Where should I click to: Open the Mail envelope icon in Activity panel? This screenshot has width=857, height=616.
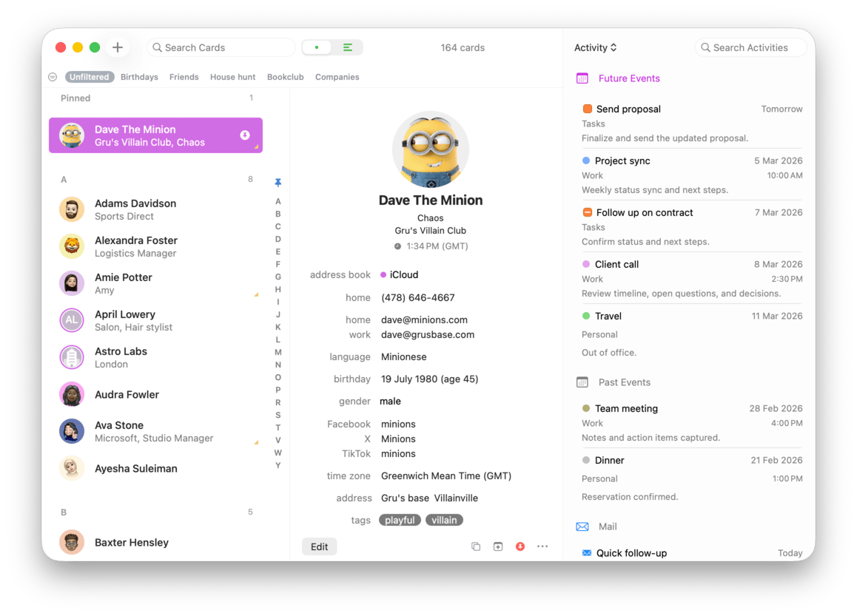tap(582, 526)
